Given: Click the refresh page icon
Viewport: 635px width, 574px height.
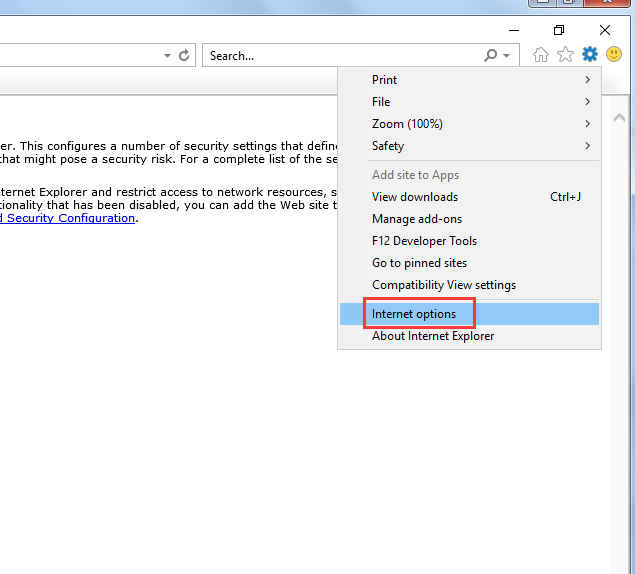Looking at the screenshot, I should [x=184, y=55].
